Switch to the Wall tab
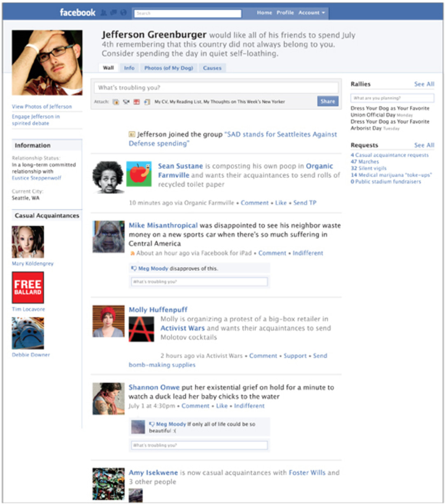This screenshot has width=445, height=504. pos(108,68)
